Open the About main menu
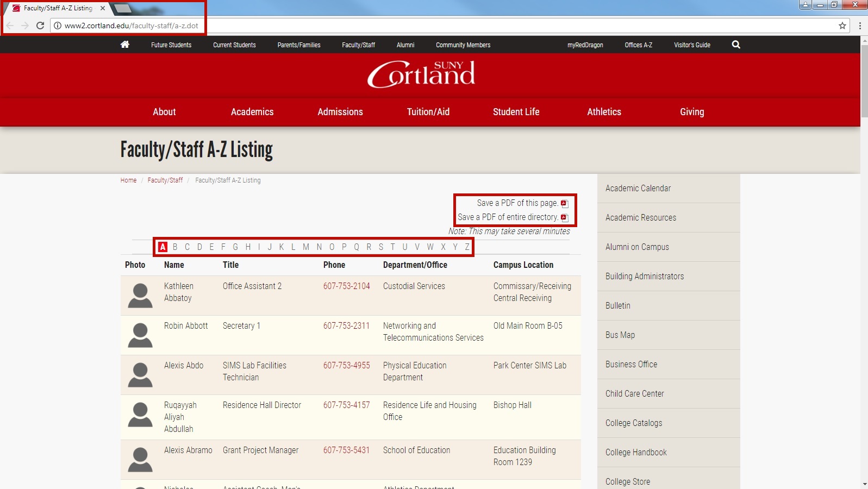This screenshot has width=868, height=489. [164, 112]
